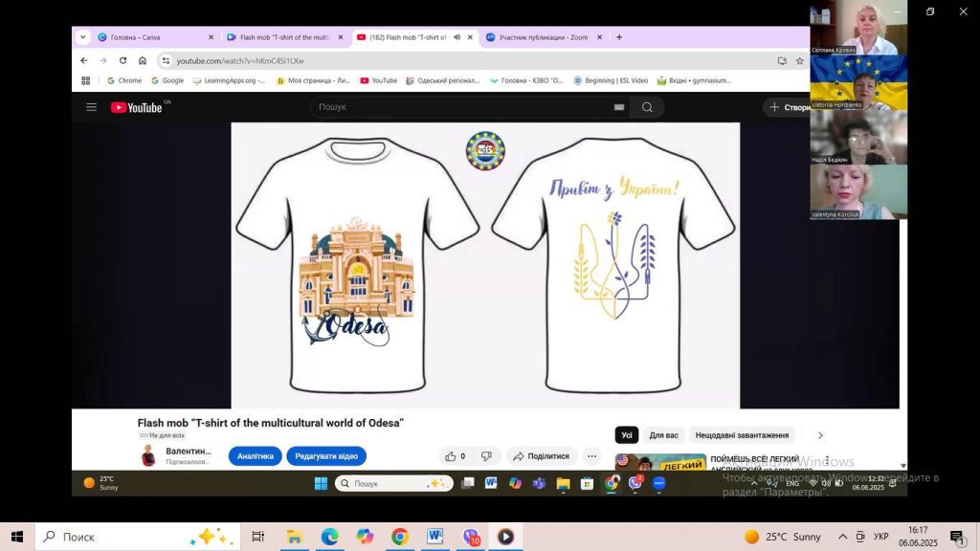Select the 'Усі' filter chip
The height and width of the screenshot is (551, 980).
[x=626, y=435]
